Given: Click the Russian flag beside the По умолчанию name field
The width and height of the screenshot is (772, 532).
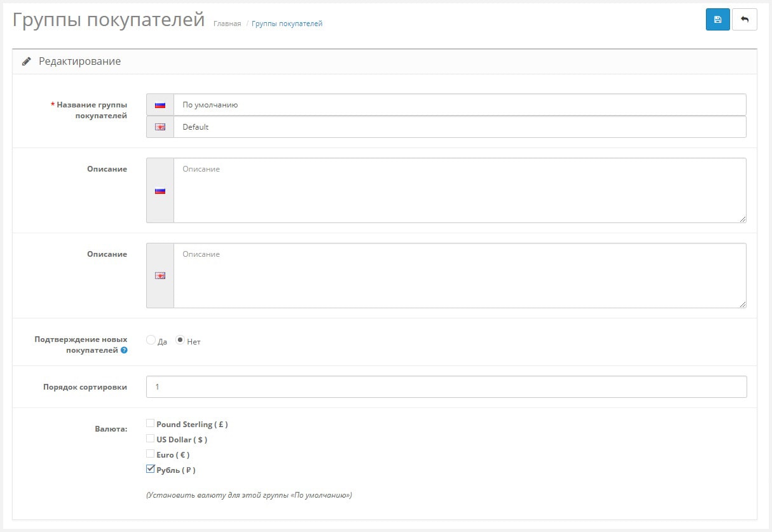Looking at the screenshot, I should point(160,105).
